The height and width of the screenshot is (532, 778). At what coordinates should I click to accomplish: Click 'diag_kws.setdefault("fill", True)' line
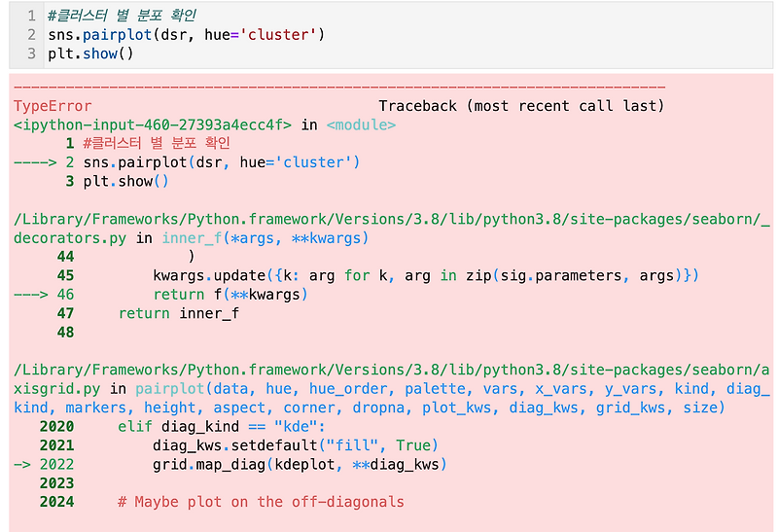[296, 445]
